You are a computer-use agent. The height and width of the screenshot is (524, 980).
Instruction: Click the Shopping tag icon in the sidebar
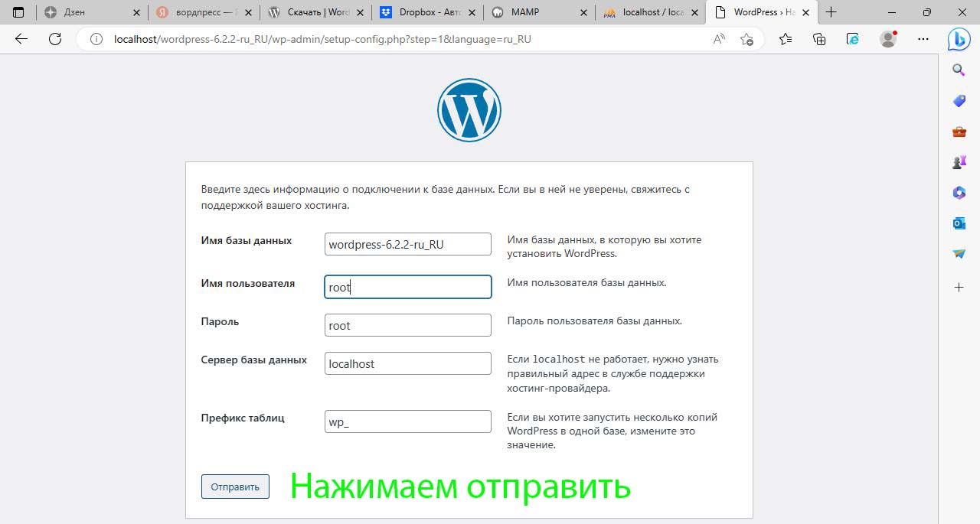pos(959,101)
